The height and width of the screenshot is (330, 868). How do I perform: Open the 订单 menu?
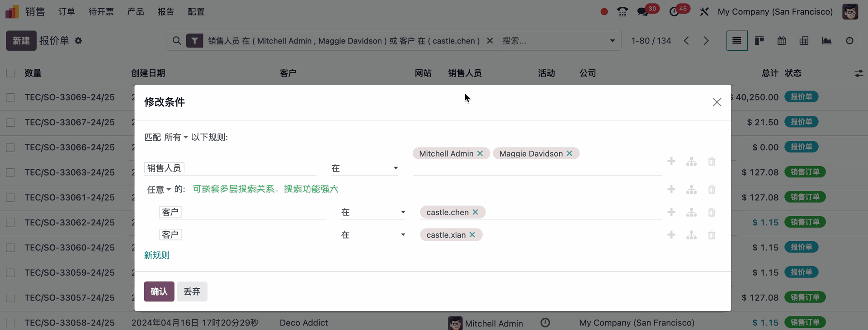point(66,12)
